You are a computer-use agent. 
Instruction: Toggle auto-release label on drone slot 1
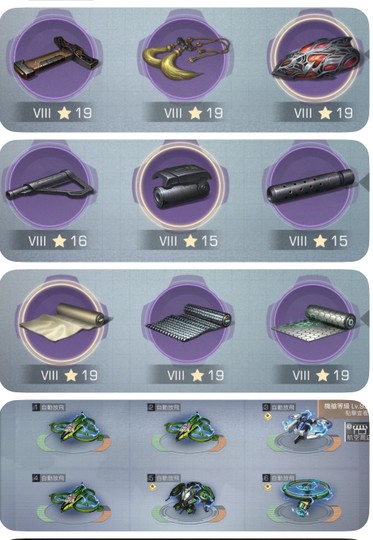point(53,407)
